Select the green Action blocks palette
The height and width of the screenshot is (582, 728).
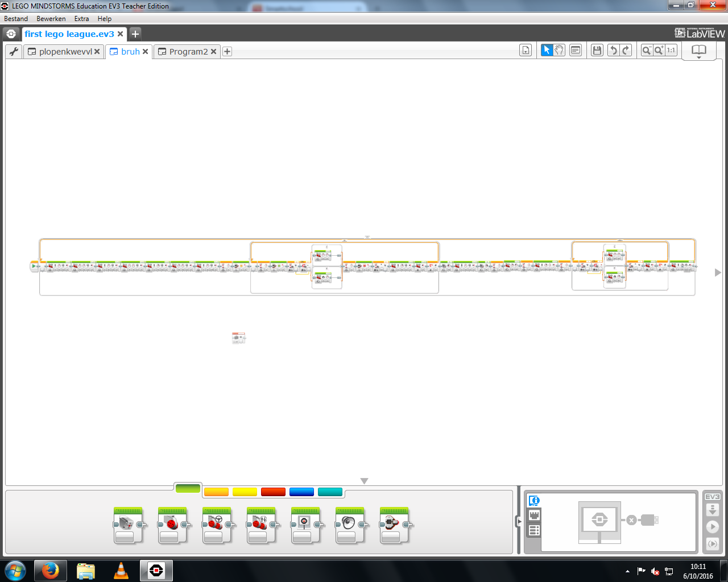click(x=188, y=489)
